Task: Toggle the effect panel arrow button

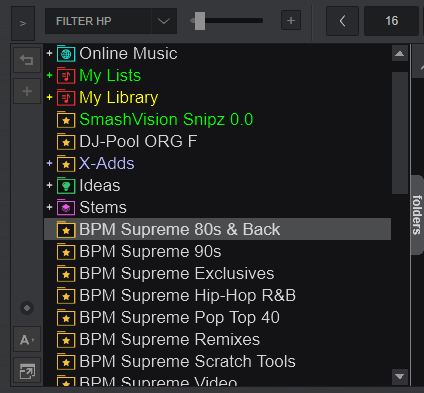Action: pyautogui.click(x=23, y=23)
